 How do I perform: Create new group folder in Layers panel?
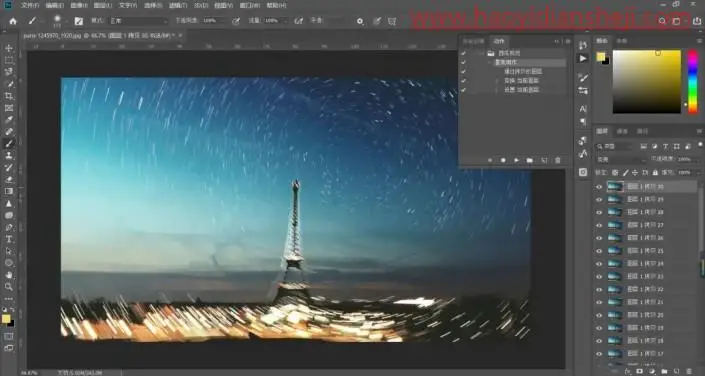pyautogui.click(x=665, y=371)
